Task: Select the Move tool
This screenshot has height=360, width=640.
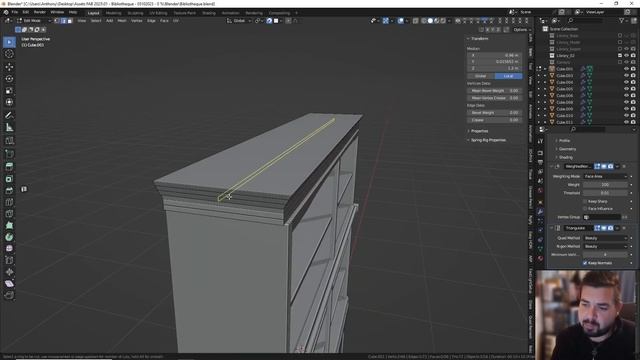Action: 9,67
